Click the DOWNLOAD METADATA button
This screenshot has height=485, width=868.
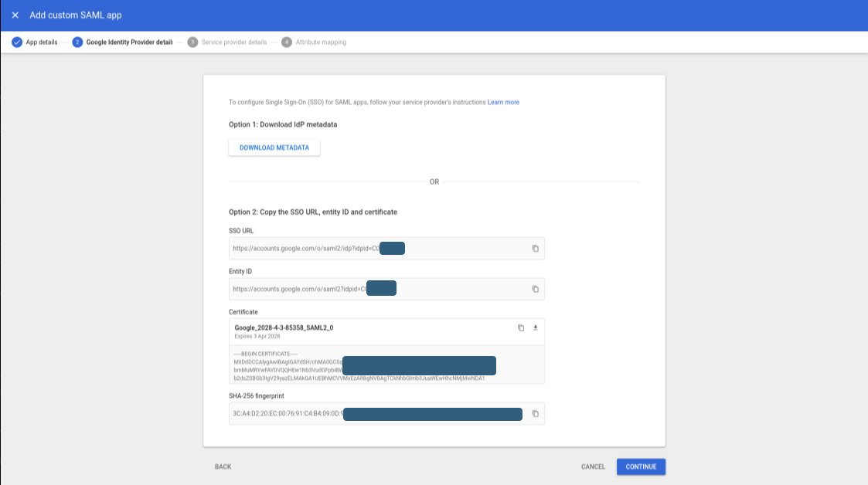coord(274,148)
